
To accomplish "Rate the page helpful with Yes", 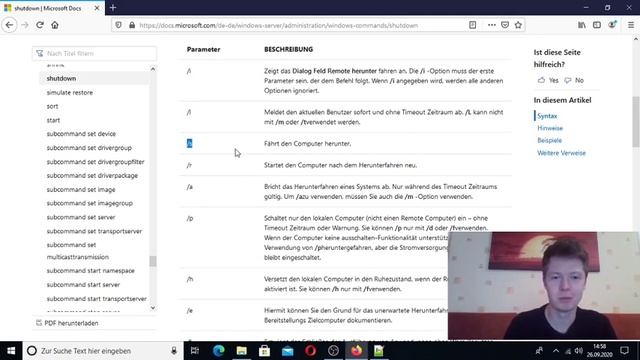I will [x=548, y=80].
